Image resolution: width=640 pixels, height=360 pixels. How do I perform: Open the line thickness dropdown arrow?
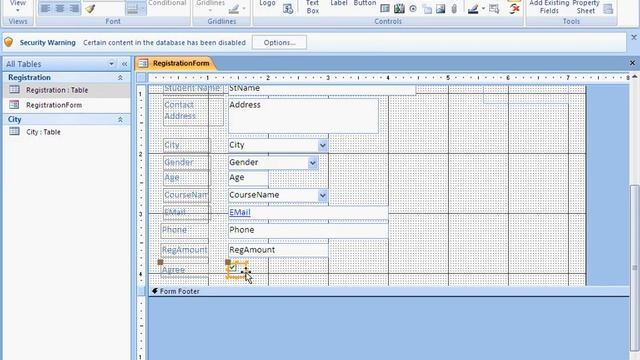142,9
